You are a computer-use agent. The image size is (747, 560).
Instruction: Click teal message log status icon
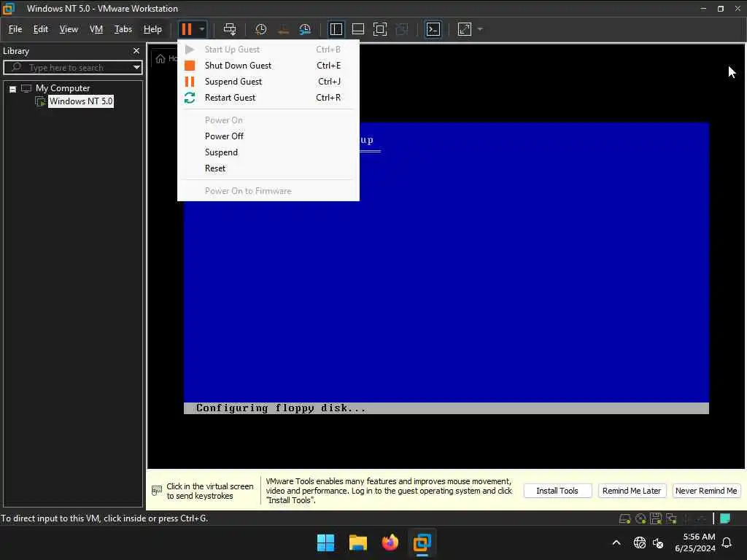click(x=725, y=518)
